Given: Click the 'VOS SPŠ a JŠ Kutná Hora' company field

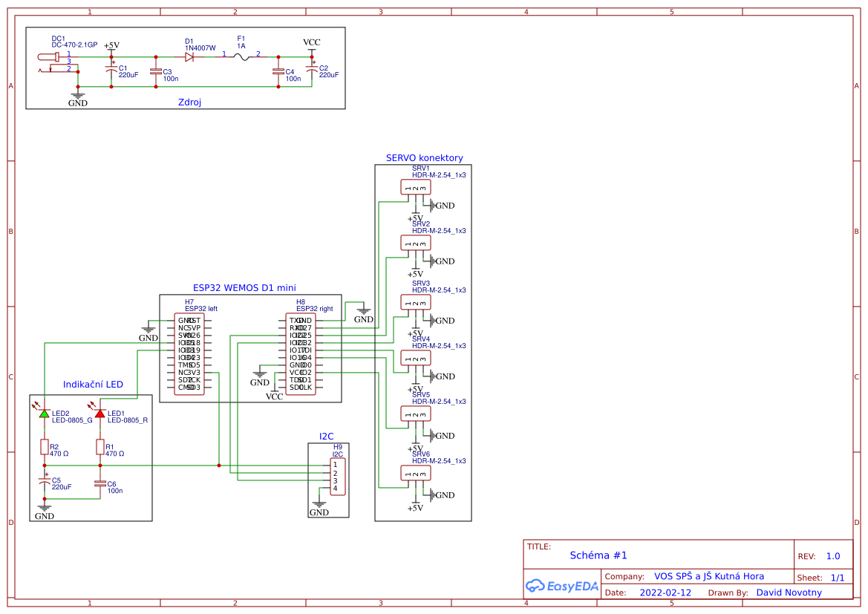Looking at the screenshot, I should click(708, 576).
